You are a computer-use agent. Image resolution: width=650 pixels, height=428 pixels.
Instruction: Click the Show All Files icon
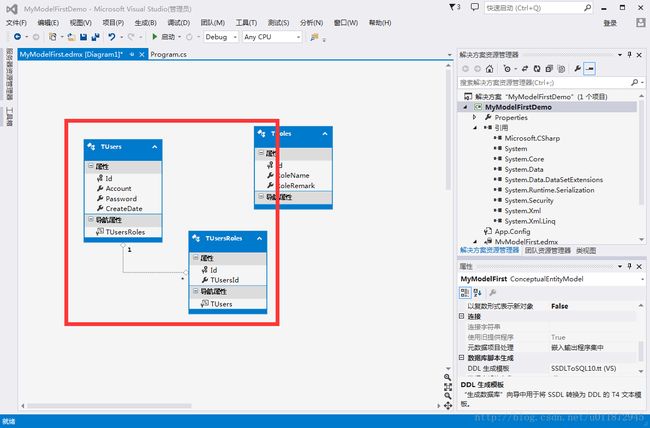pyautogui.click(x=561, y=69)
